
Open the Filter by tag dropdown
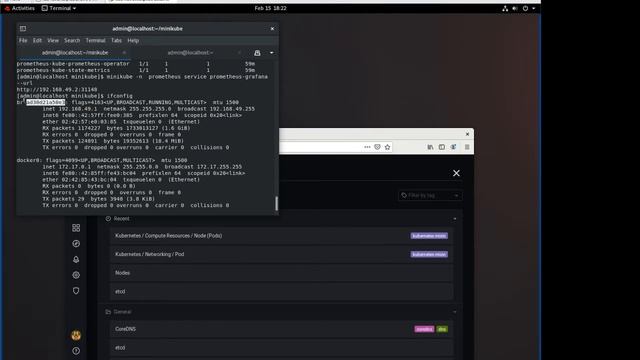429,196
